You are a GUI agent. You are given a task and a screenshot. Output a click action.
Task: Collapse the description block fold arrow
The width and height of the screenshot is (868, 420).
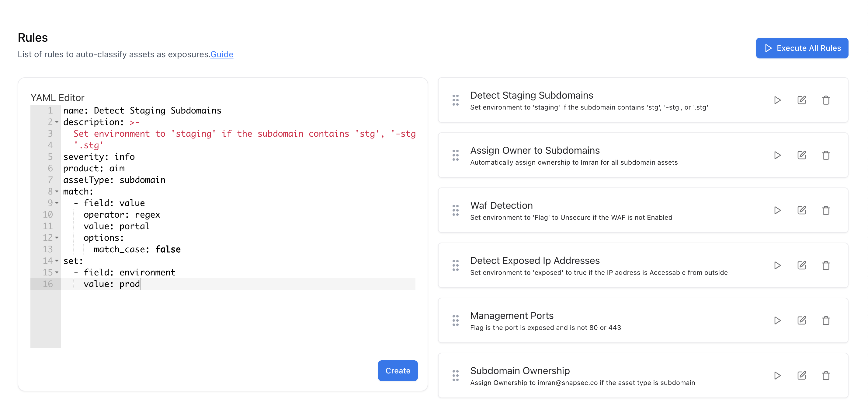pyautogui.click(x=57, y=122)
